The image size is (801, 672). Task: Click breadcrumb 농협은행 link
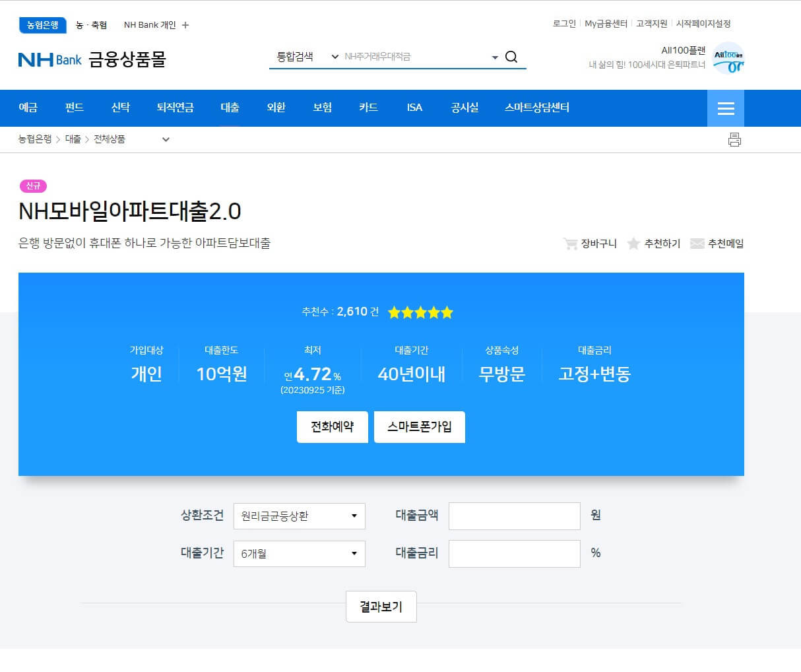[x=35, y=139]
